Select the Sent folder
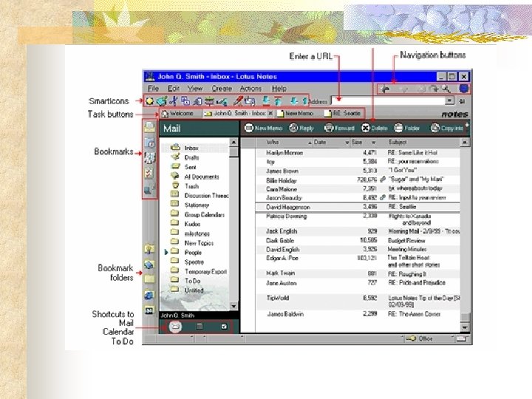Image resolution: width=532 pixels, height=399 pixels. [x=184, y=167]
